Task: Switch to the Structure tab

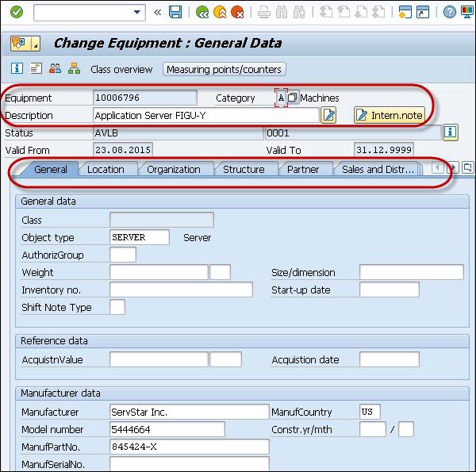Action: (x=244, y=170)
